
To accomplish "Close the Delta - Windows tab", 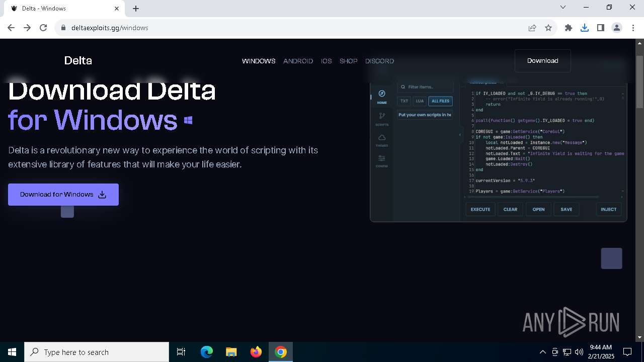I will tap(117, 8).
